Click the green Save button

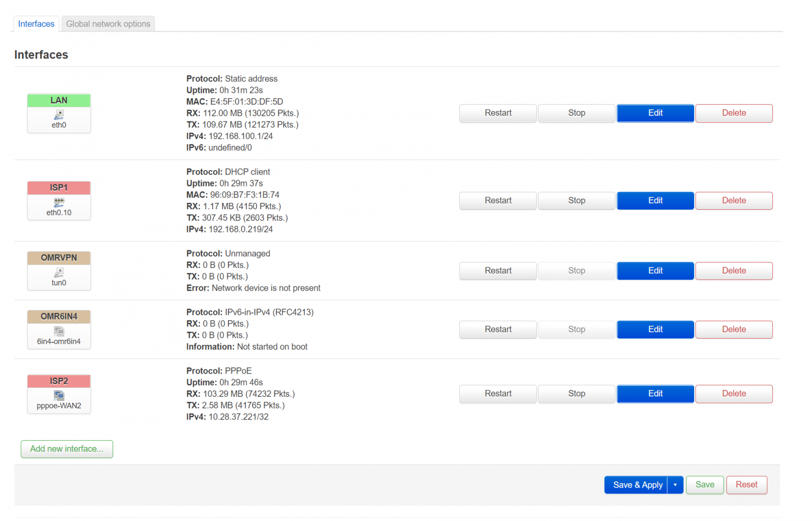(704, 485)
